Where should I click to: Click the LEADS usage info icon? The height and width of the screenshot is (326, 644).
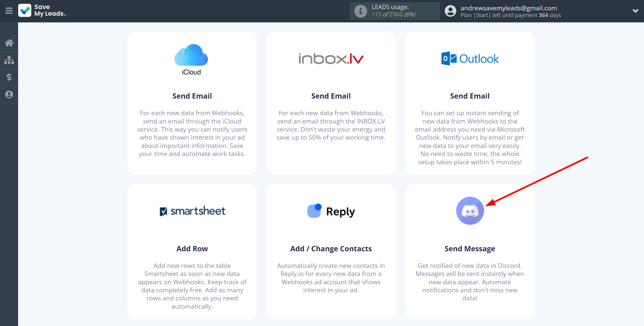pyautogui.click(x=360, y=11)
